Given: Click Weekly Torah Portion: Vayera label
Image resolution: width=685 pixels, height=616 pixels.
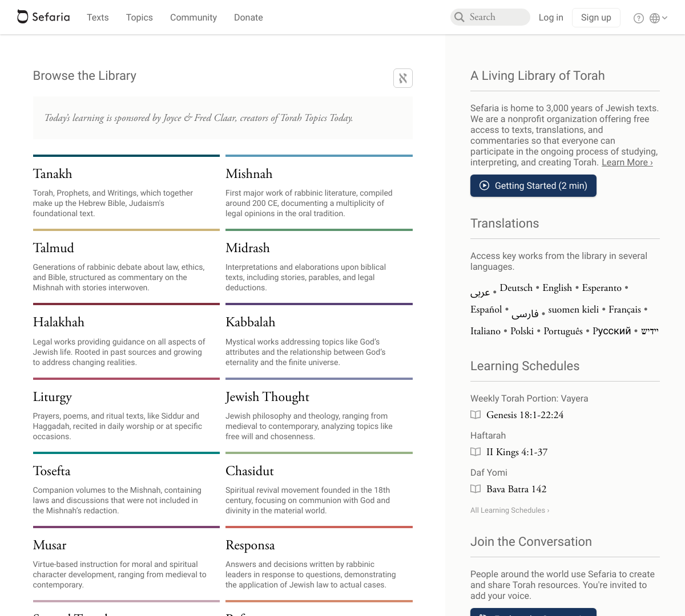Looking at the screenshot, I should (529, 399).
